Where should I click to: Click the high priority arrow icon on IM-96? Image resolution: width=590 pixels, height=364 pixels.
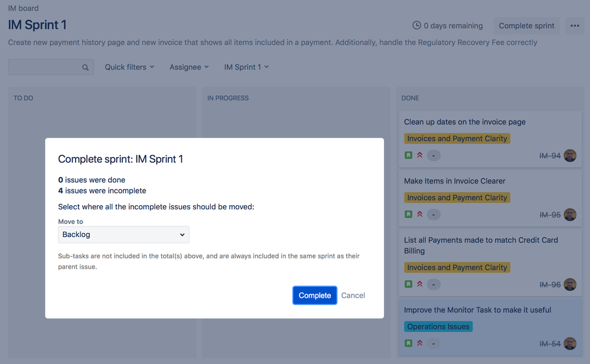click(x=420, y=284)
